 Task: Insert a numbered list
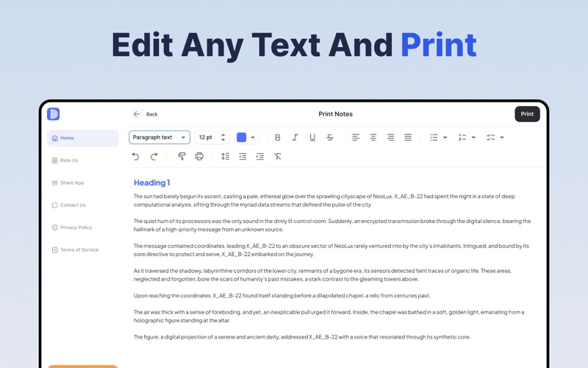[x=462, y=138]
